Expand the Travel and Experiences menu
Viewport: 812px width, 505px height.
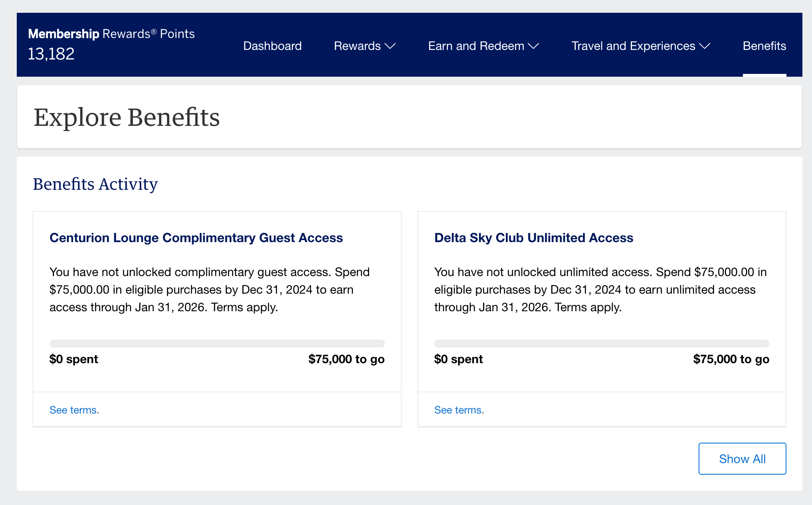[641, 46]
